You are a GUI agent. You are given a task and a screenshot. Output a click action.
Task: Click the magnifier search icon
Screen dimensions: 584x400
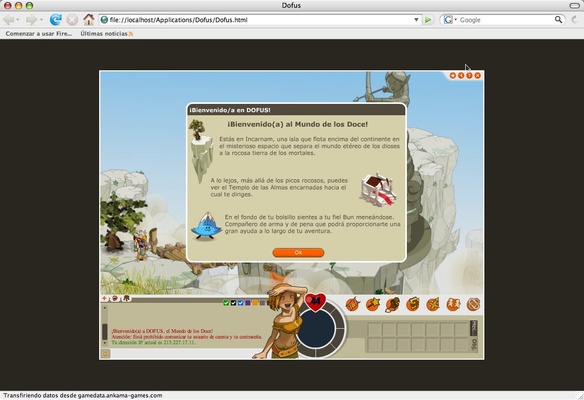(x=558, y=19)
